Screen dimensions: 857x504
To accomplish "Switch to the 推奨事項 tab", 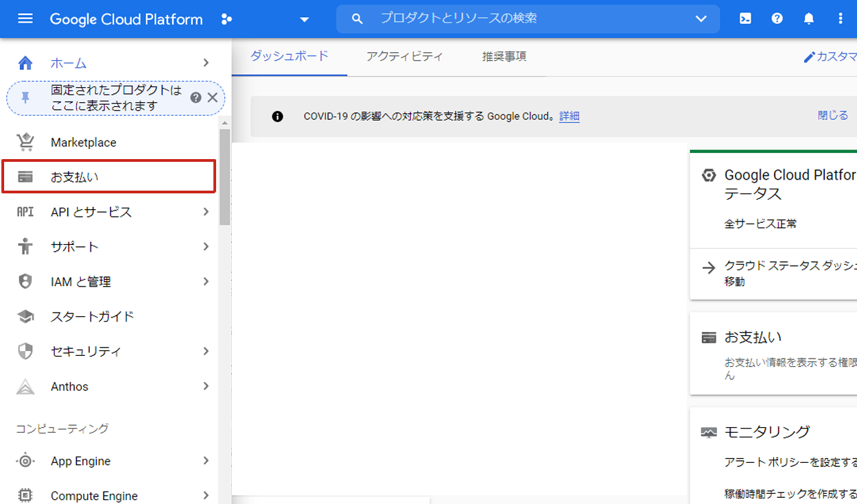I will tap(504, 56).
